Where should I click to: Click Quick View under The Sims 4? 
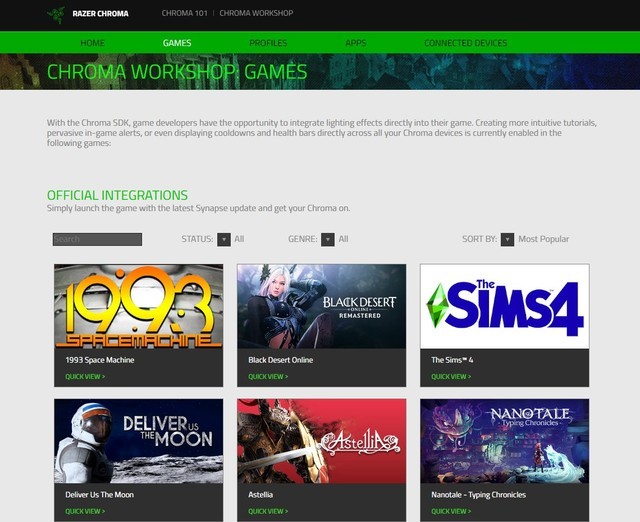(x=451, y=377)
